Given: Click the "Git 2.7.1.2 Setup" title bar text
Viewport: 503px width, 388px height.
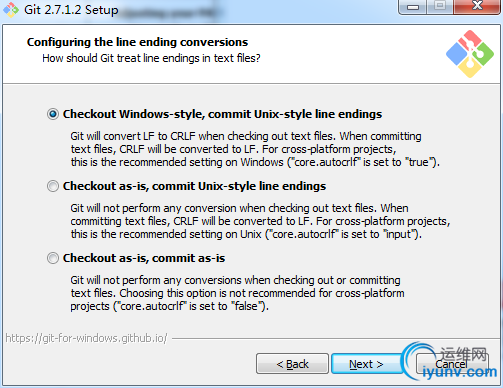Looking at the screenshot, I should (x=71, y=10).
